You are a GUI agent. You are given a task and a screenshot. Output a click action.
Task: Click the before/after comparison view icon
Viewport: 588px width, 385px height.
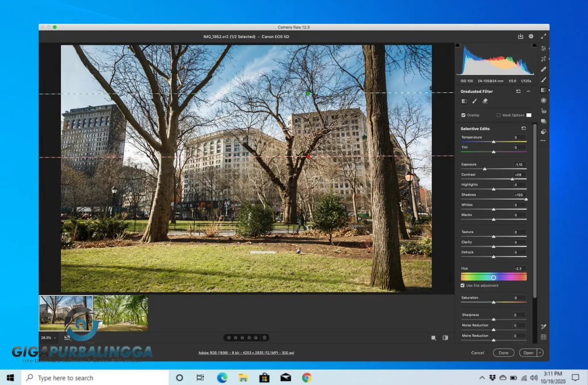[x=445, y=337]
